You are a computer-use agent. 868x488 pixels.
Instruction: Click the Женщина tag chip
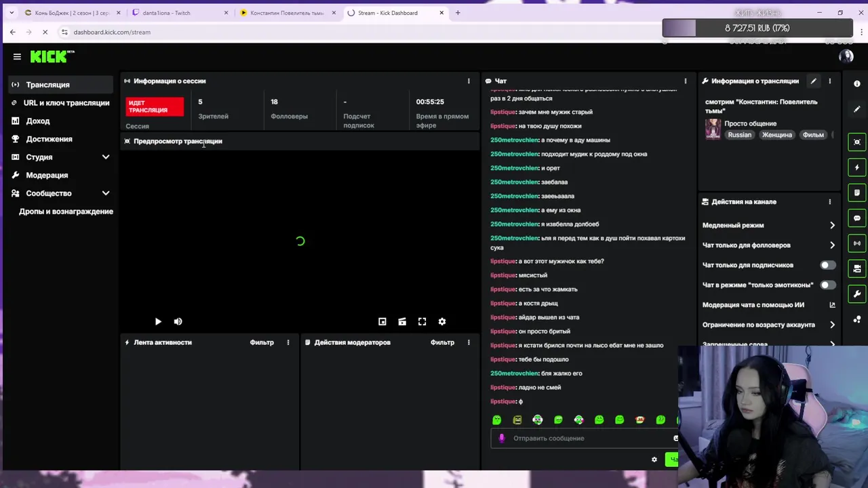[x=777, y=135]
